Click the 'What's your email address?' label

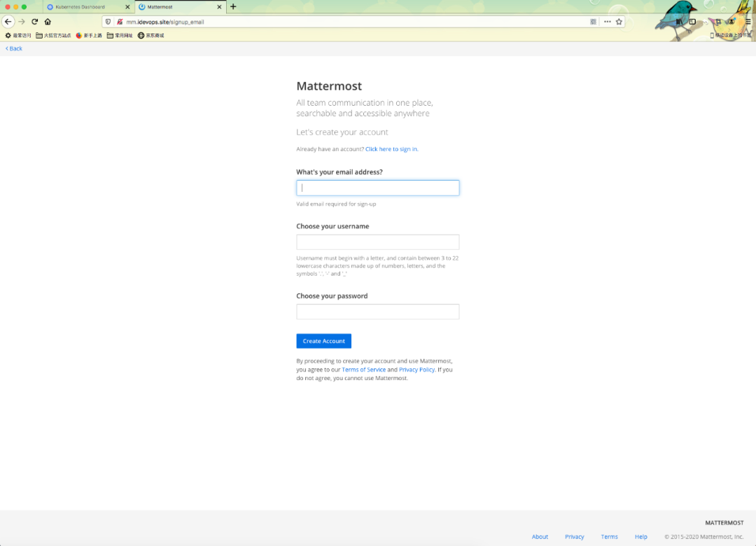(x=339, y=172)
